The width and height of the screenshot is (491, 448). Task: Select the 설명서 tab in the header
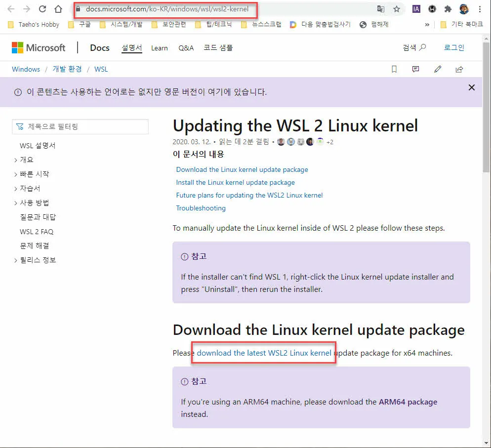132,48
